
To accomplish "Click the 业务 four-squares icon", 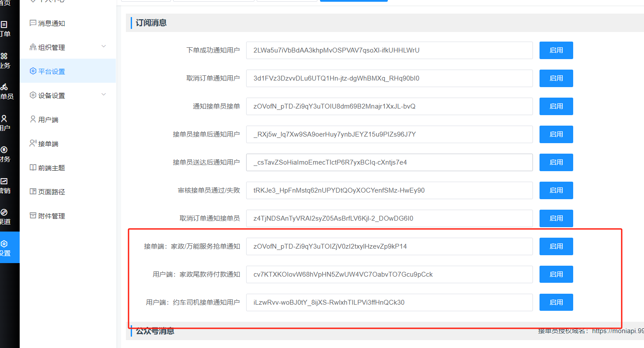I will point(4,56).
